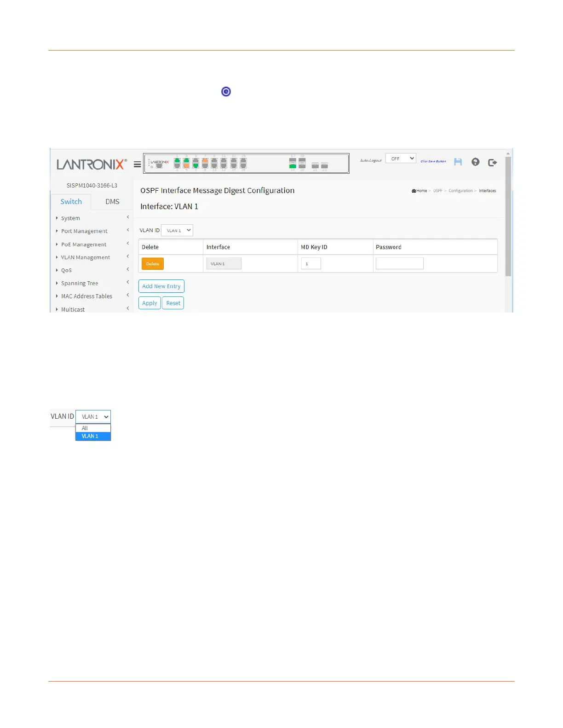Click the OSPF Interface Message Digest Configuration heading
563x728 pixels.
[x=218, y=191]
